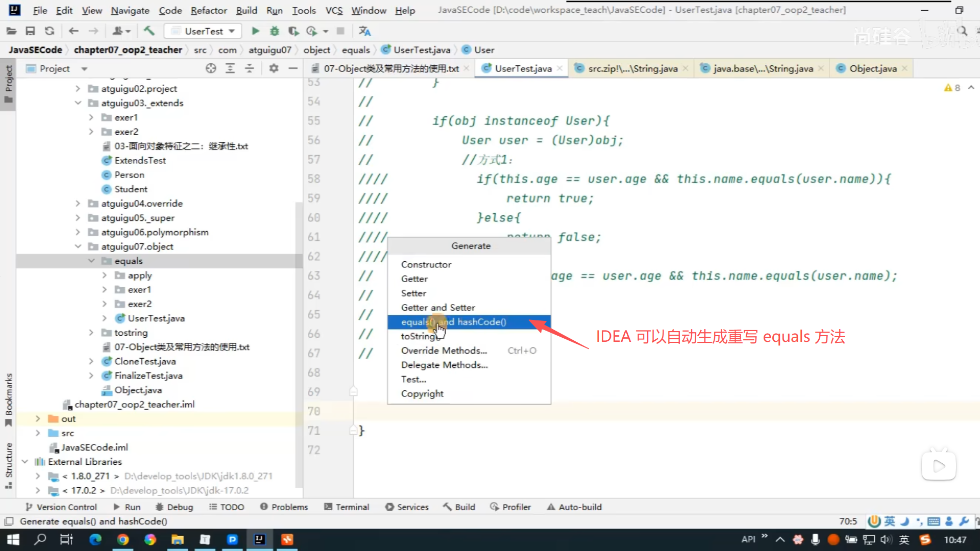Collapse all in the Project tree
This screenshot has height=551, width=980.
(x=250, y=68)
